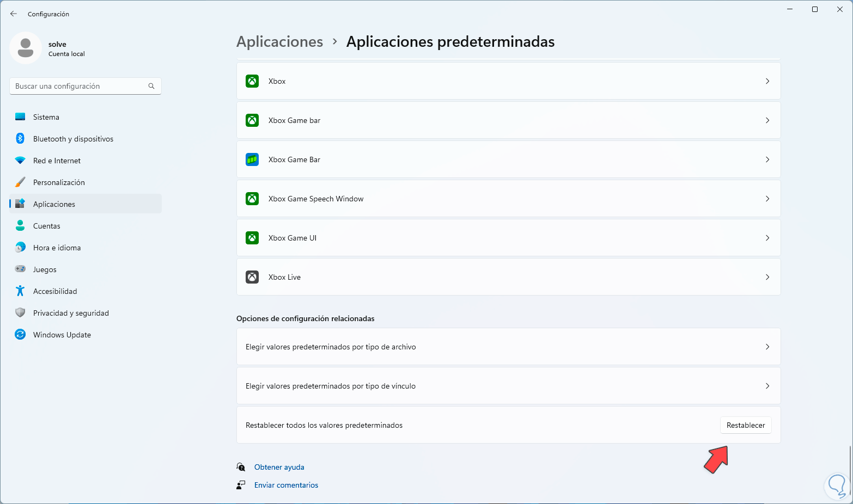Image resolution: width=853 pixels, height=504 pixels.
Task: Click the Xbox app icon
Action: (252, 81)
